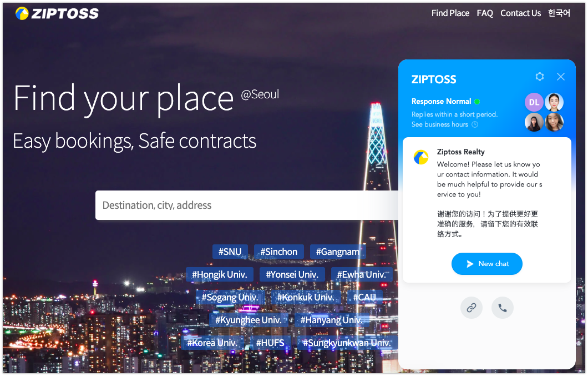Choose the #Yonsei Univ. tag
Viewport: 588px width, 376px height.
click(x=292, y=274)
